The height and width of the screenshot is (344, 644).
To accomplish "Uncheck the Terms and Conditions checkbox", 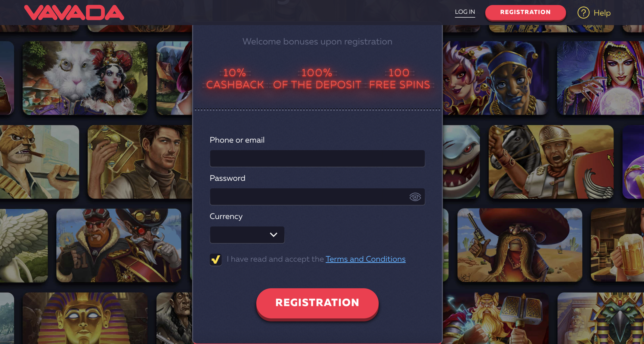I will point(216,259).
